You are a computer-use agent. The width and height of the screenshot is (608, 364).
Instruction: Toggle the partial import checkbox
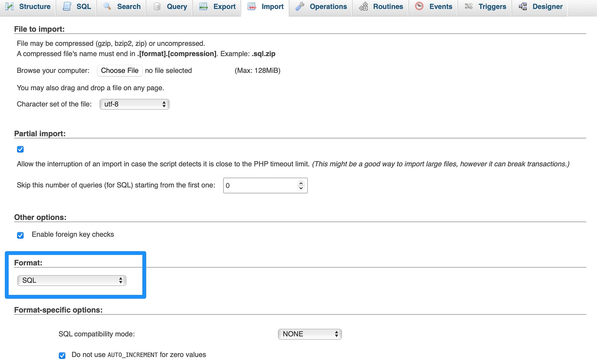[20, 149]
